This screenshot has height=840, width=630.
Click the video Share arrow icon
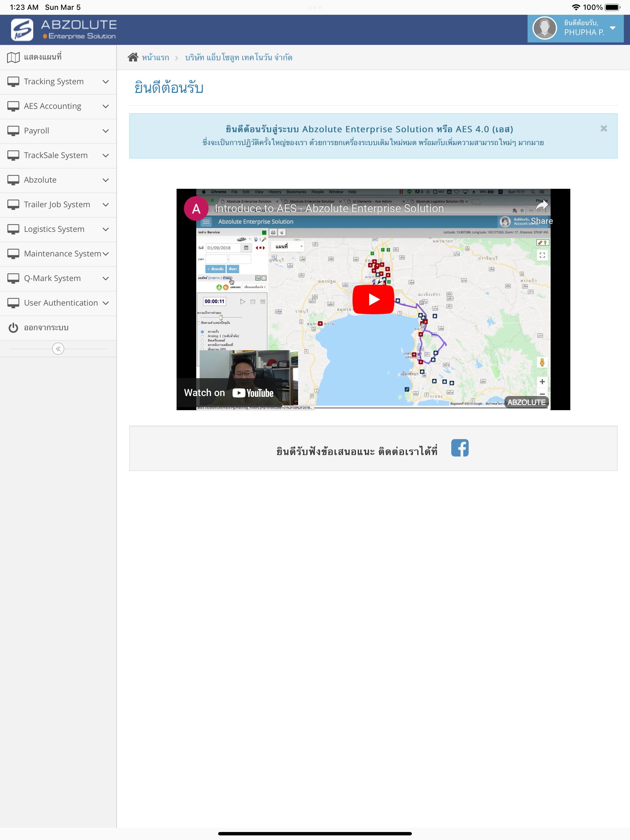click(542, 205)
